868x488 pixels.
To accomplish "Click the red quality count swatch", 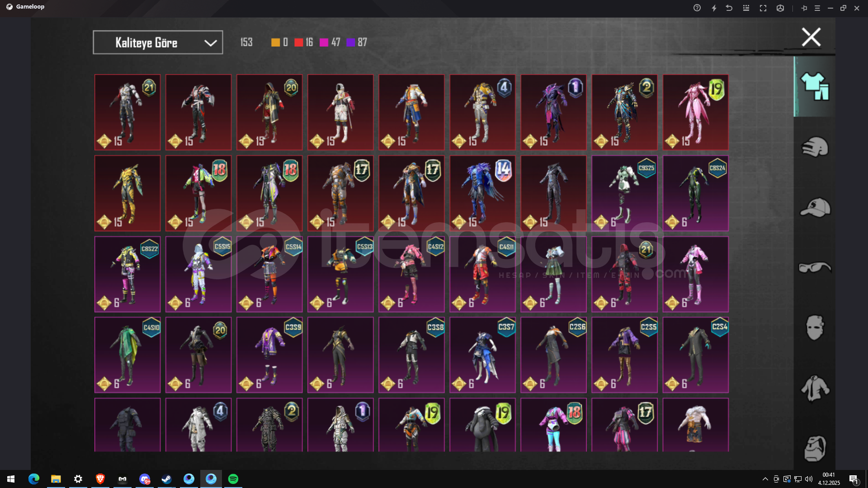I will point(298,42).
